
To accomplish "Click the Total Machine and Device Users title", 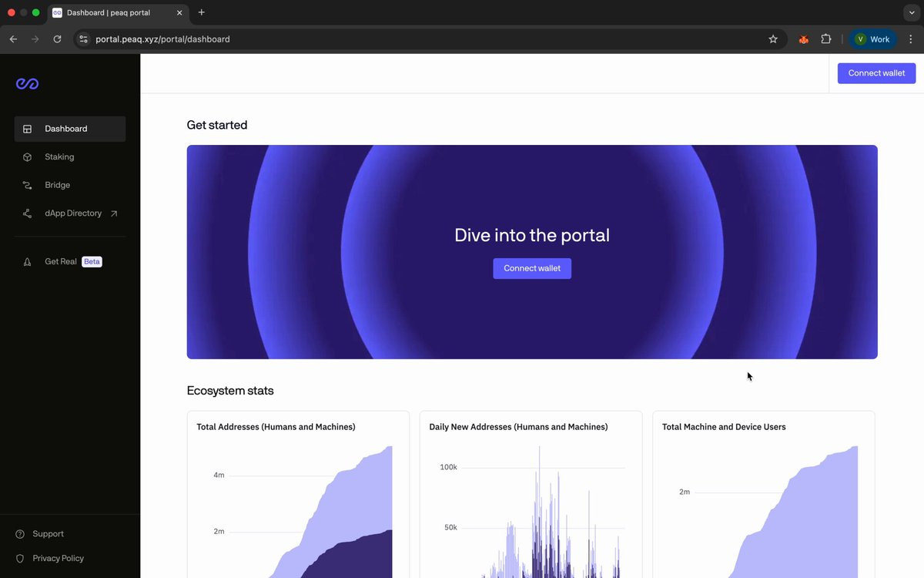I will tap(724, 427).
